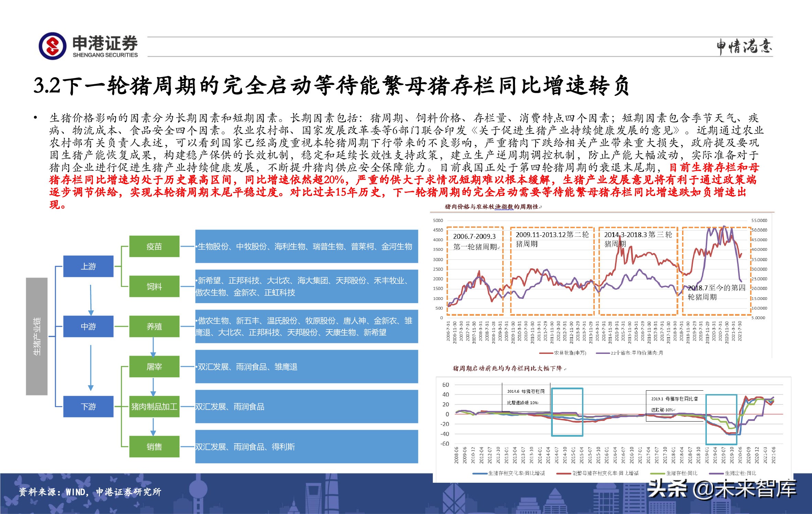Click the 饲料 green category box

[x=154, y=287]
